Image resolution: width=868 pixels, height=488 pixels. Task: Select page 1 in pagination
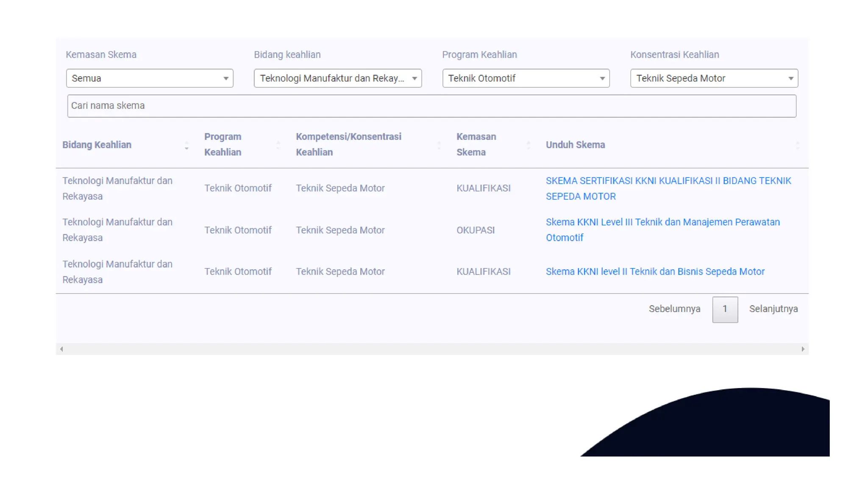725,310
